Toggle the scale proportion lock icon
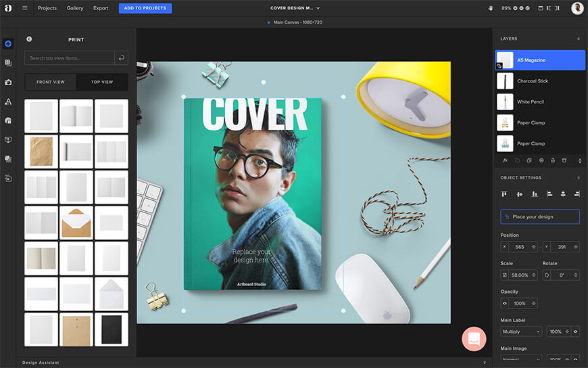This screenshot has height=368, width=588. (505, 275)
